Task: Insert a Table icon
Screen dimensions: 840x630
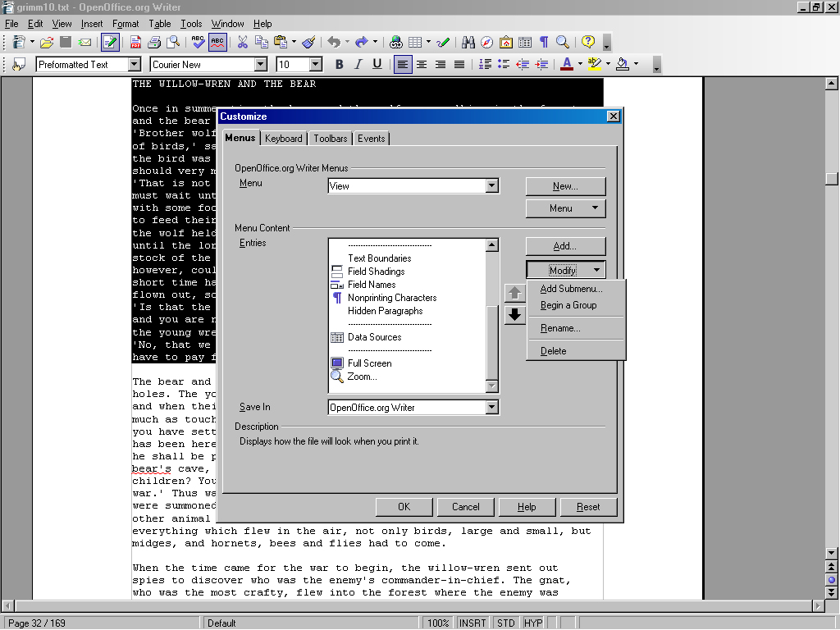Action: coord(415,43)
